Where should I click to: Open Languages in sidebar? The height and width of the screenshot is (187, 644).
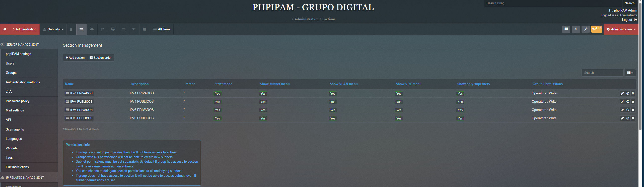(x=29, y=139)
